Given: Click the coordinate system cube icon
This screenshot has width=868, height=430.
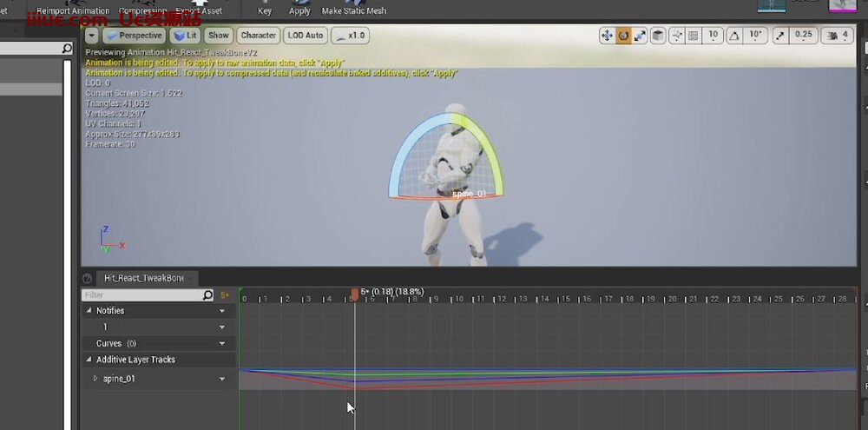Looking at the screenshot, I should coord(658,36).
